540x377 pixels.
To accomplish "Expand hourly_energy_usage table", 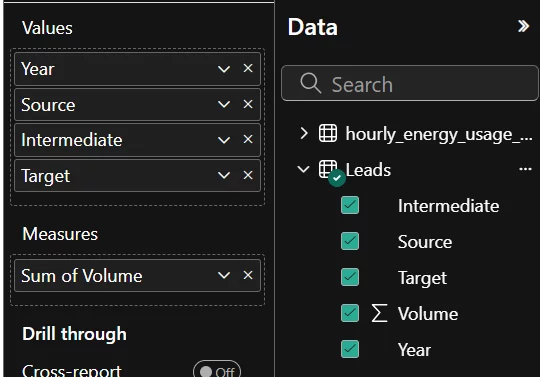I will (x=304, y=133).
